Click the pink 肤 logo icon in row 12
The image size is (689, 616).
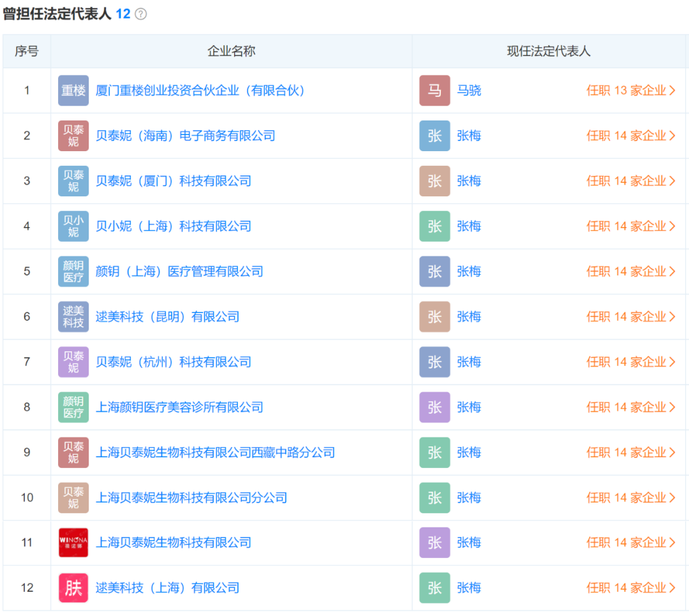(x=73, y=588)
